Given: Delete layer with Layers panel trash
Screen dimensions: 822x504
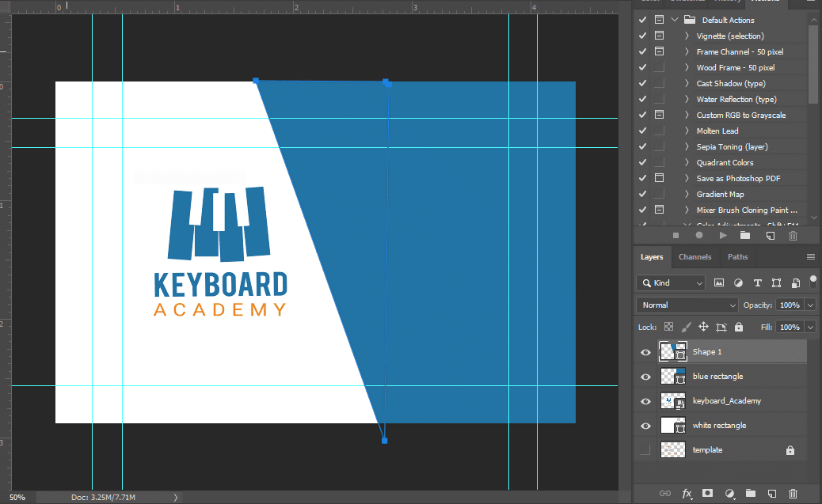Looking at the screenshot, I should [x=793, y=494].
